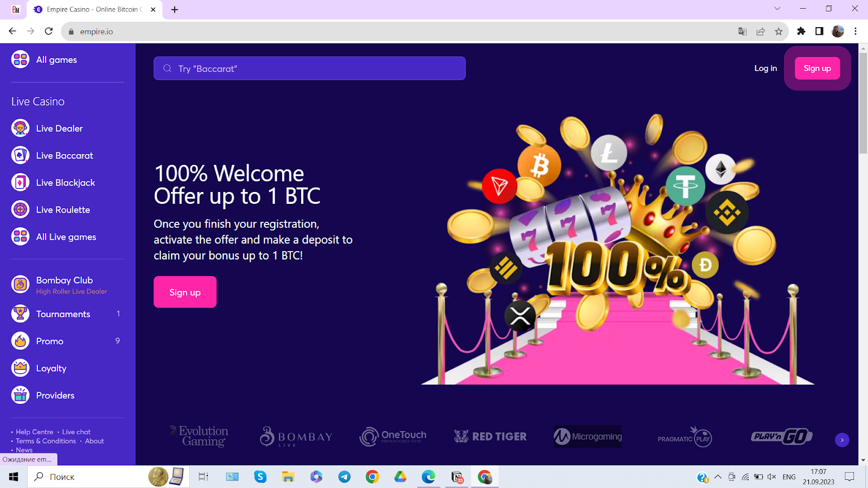Click the Log in link
Screen dimensions: 868x488
[x=765, y=68]
